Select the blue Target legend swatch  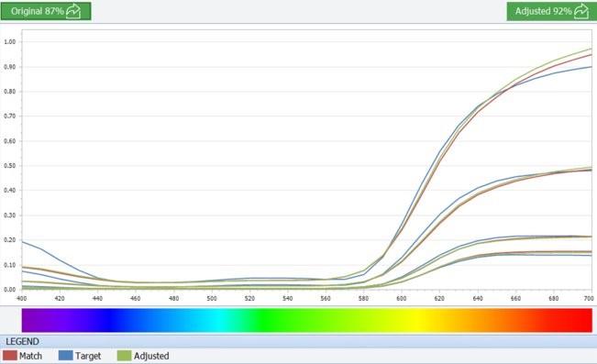(x=65, y=356)
